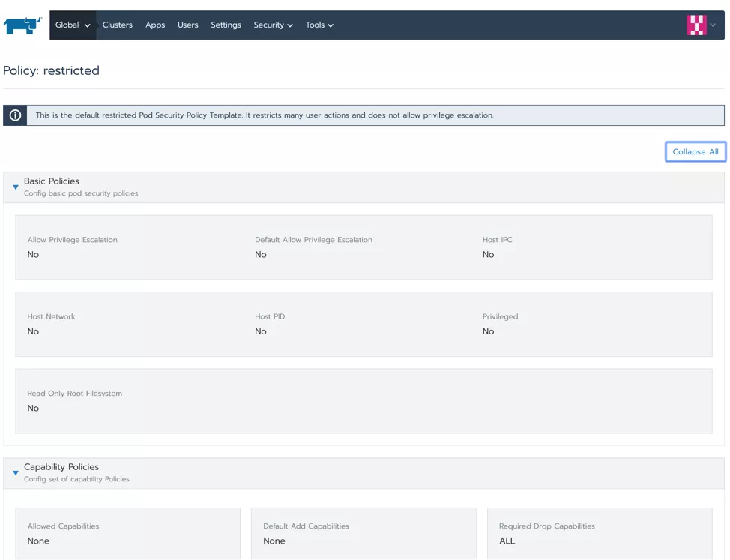Collapse the Capability Policies section triangle
Screen dimensions: 730x560
coord(16,473)
